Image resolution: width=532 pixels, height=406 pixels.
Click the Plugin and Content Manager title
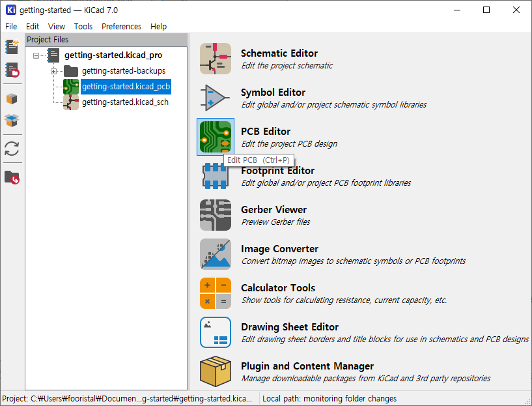[x=307, y=366]
